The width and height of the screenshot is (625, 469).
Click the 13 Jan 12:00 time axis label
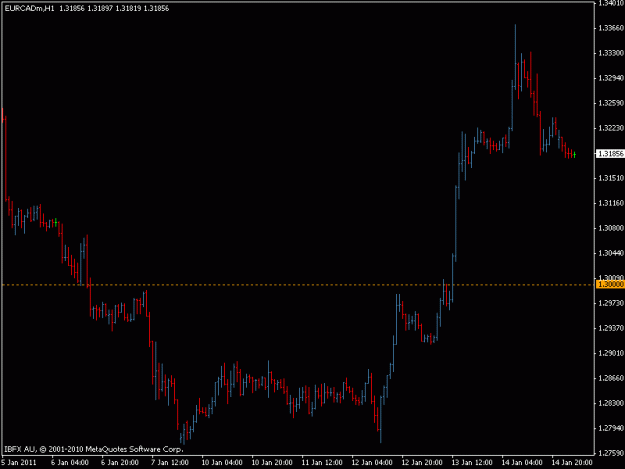[x=472, y=463]
